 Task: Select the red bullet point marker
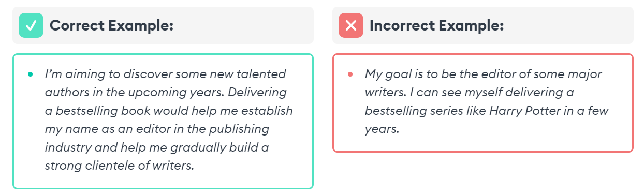point(350,74)
